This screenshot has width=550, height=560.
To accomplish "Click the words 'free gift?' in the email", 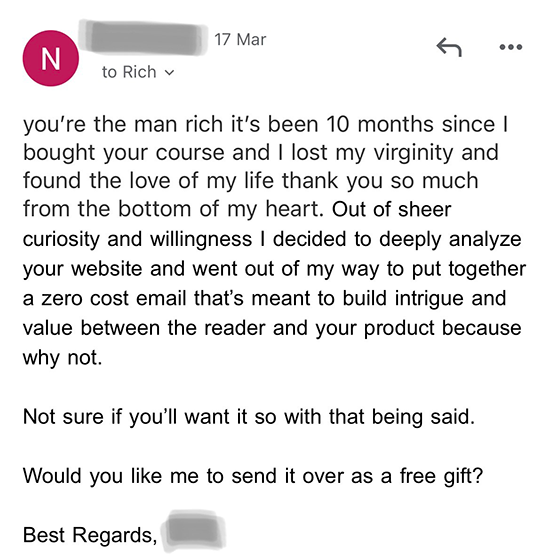I will click(x=441, y=476).
